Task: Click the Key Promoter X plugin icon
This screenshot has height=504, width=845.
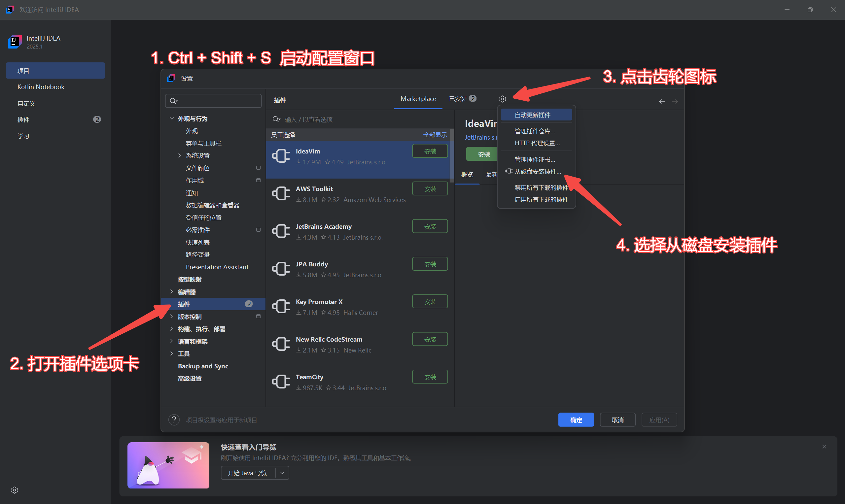Action: (281, 306)
